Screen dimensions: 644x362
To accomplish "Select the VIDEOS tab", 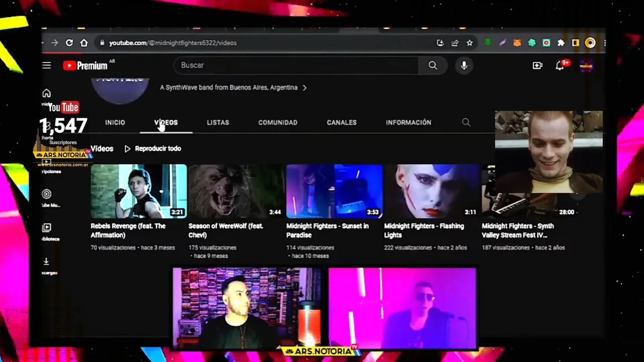I will tap(166, 122).
